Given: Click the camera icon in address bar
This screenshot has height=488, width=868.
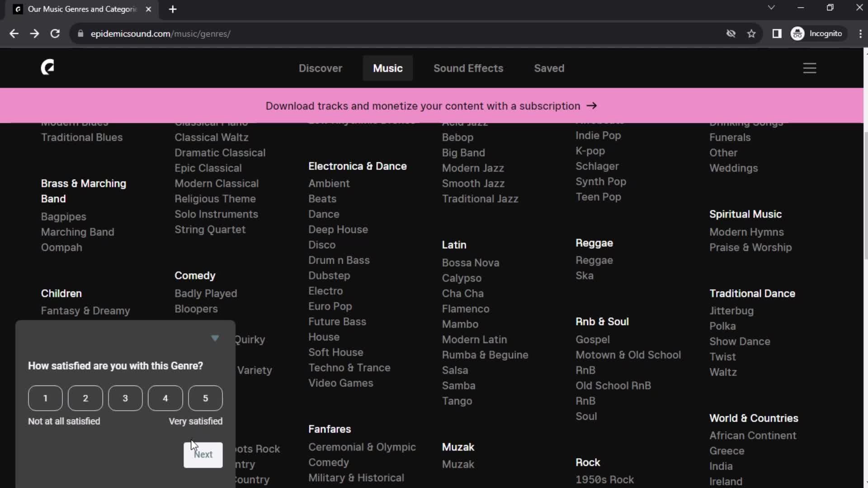Looking at the screenshot, I should (x=730, y=33).
